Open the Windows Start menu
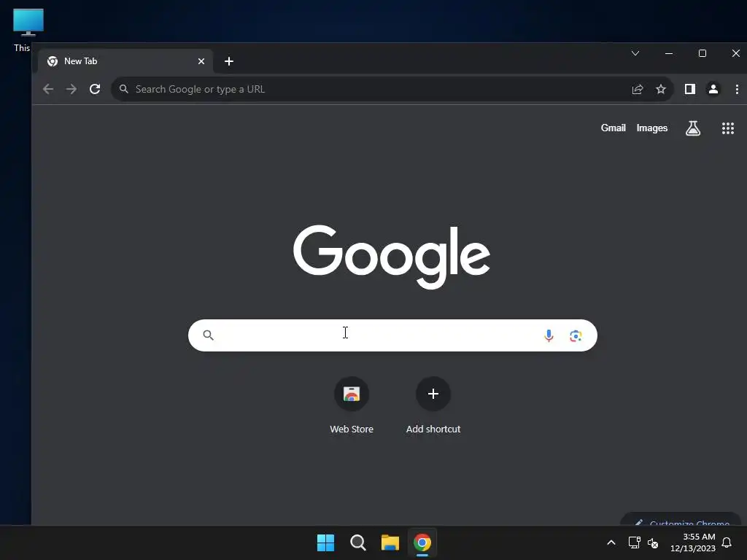This screenshot has width=747, height=560. pos(326,542)
